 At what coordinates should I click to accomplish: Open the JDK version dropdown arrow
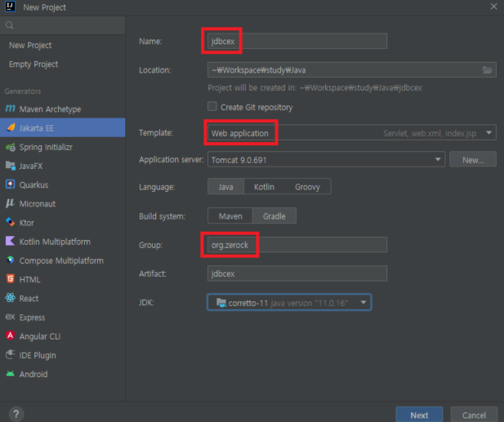364,302
